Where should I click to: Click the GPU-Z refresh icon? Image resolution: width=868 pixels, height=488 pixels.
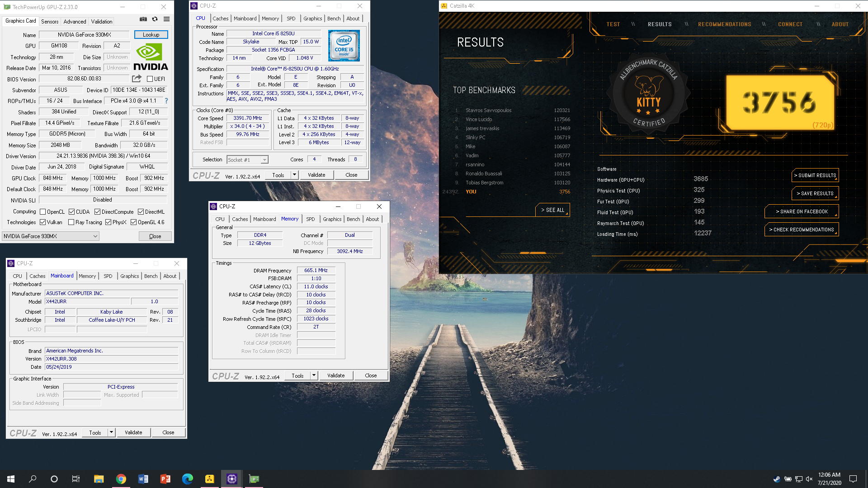pyautogui.click(x=155, y=19)
